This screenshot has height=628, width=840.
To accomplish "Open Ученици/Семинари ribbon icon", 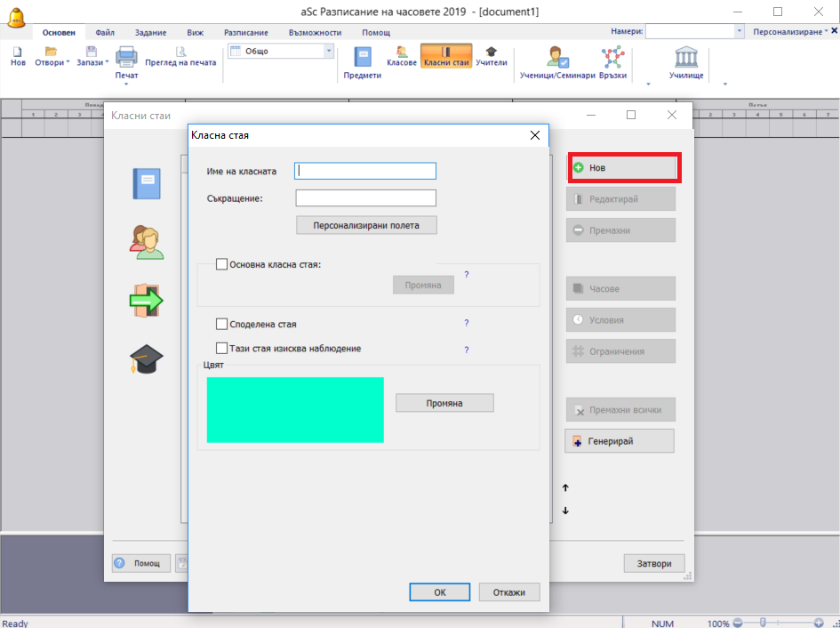I will coord(557,60).
